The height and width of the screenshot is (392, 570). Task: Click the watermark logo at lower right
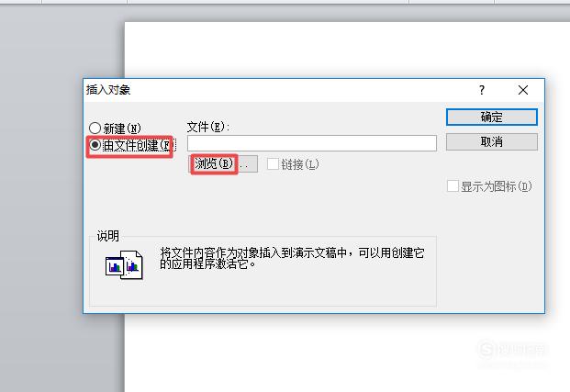512,350
